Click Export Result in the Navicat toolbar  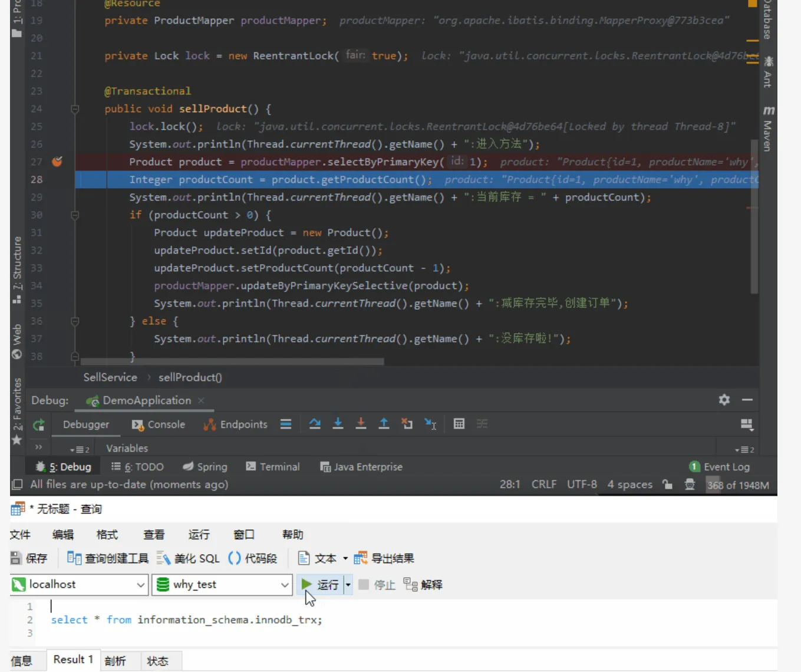point(384,558)
